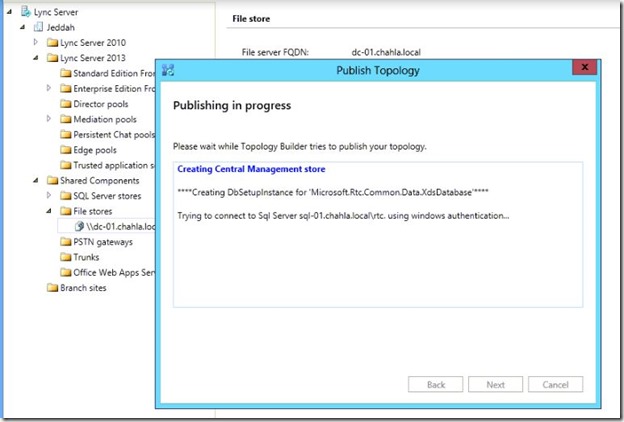Expand the Lync Server 2010 node

(x=36, y=42)
